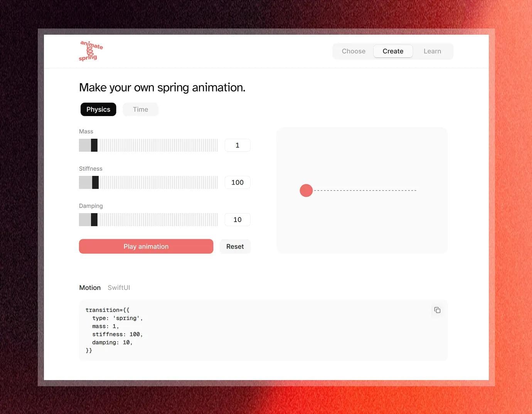Focus the Mass value input field
This screenshot has width=532, height=414.
(x=237, y=145)
